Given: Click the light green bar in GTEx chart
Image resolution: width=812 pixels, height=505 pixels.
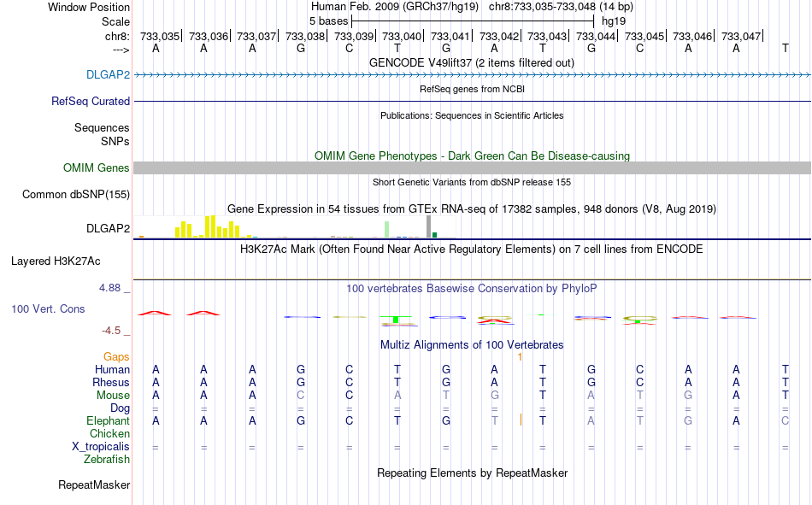Looking at the screenshot, I should (387, 230).
